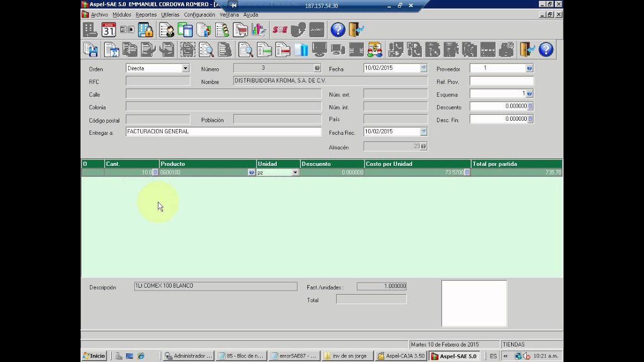Image resolution: width=644 pixels, height=362 pixels.
Task: Open the clients module icon with person
Action: 167,30
